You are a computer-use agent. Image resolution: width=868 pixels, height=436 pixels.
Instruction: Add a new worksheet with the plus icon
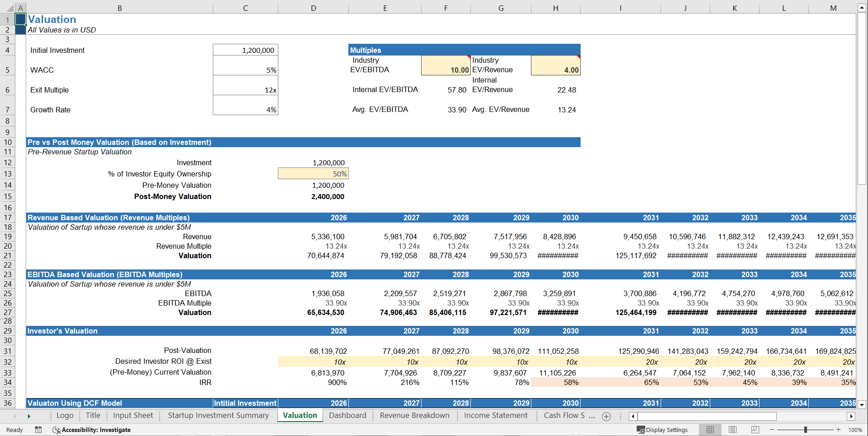click(606, 417)
